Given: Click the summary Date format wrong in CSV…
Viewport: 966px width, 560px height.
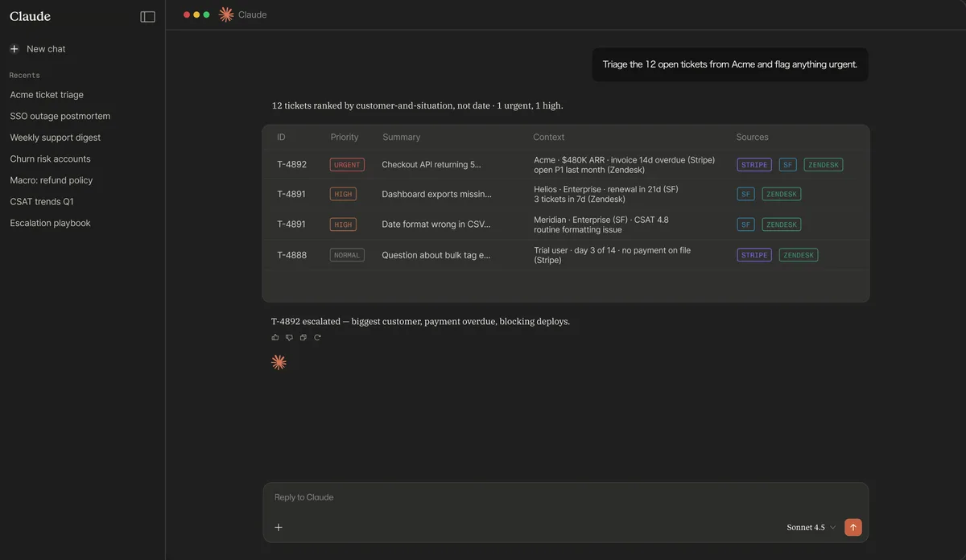Looking at the screenshot, I should [436, 224].
